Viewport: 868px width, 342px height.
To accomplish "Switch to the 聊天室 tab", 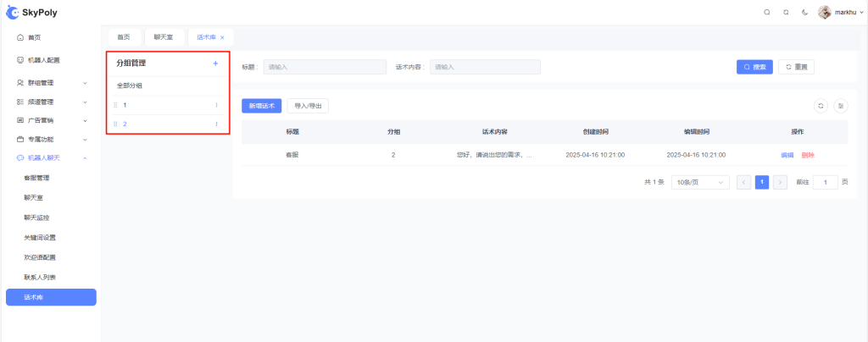I will click(163, 37).
